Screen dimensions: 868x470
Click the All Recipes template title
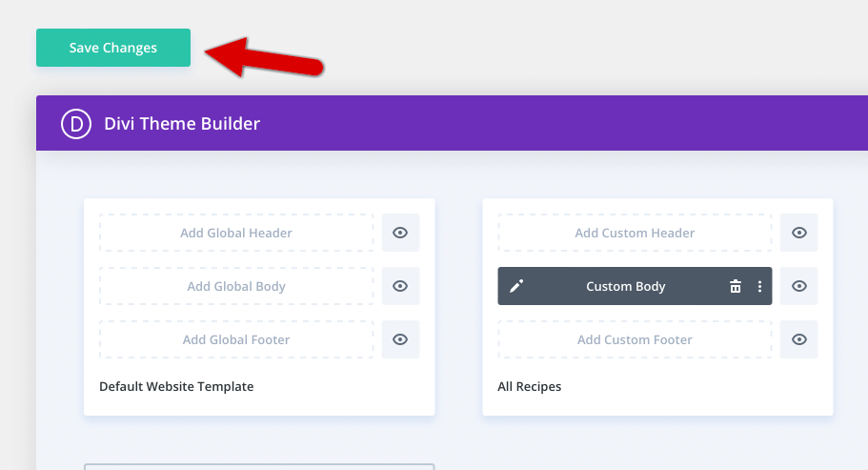[529, 386]
